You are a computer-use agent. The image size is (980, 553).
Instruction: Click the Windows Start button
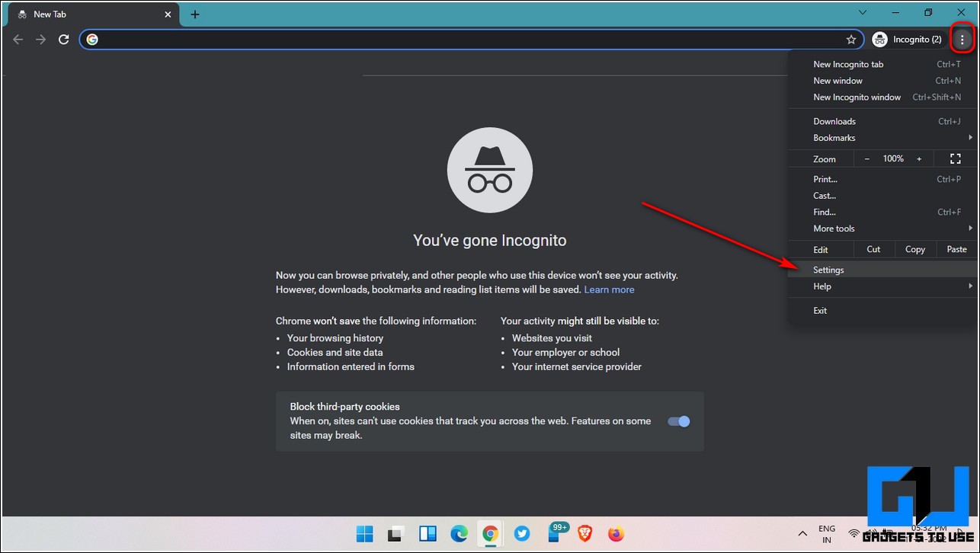tap(365, 533)
